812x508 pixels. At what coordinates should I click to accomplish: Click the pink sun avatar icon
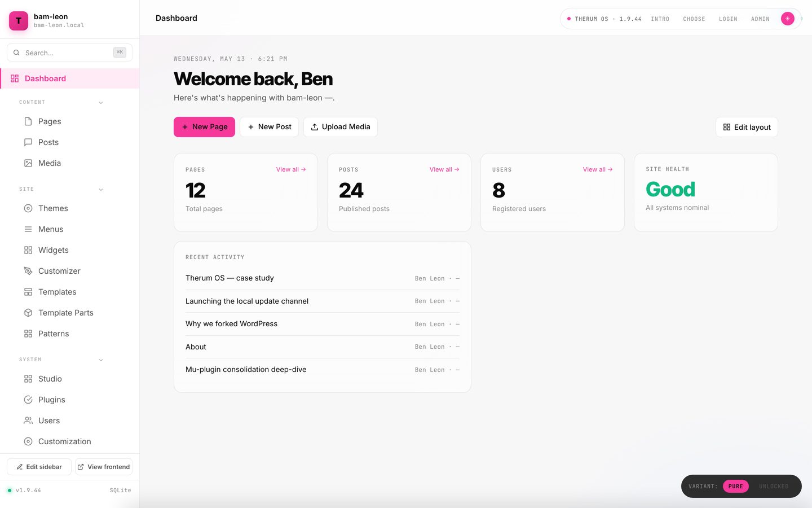[787, 19]
